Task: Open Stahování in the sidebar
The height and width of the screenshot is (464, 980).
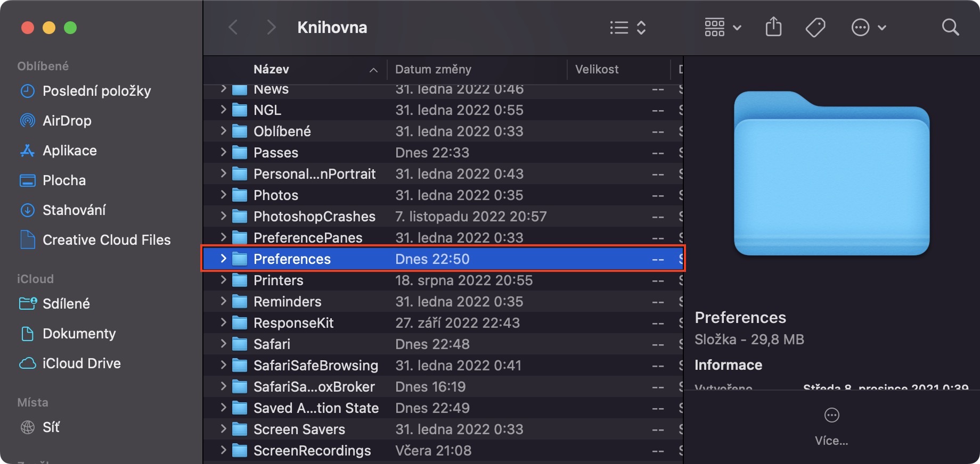Action: [x=73, y=210]
